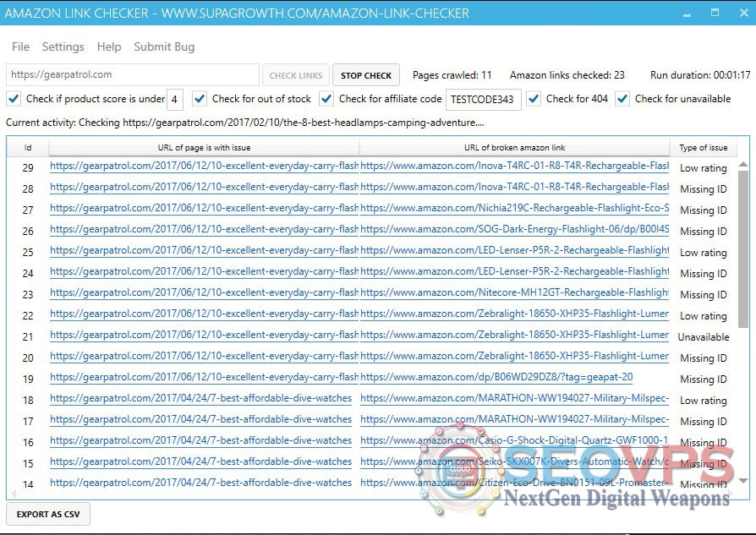Click the 'Run duration: 00:01:17' text

[x=700, y=75]
